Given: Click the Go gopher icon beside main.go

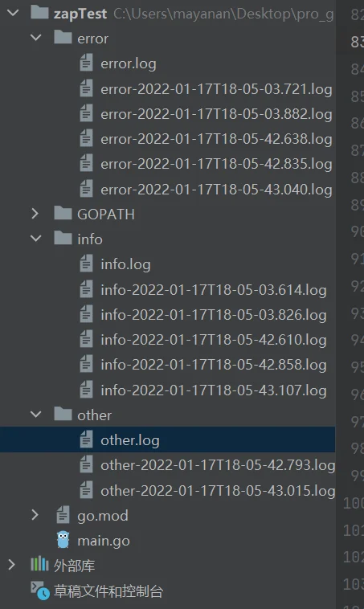Looking at the screenshot, I should tap(63, 540).
